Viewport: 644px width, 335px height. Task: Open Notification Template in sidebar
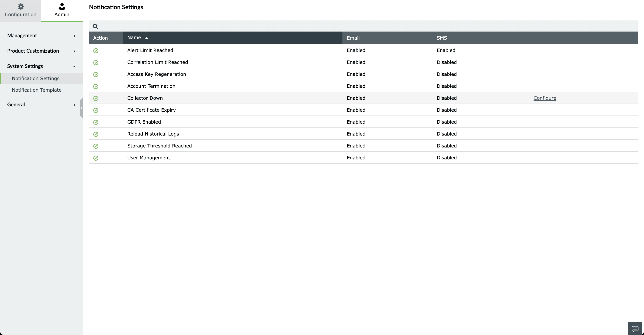pos(37,90)
